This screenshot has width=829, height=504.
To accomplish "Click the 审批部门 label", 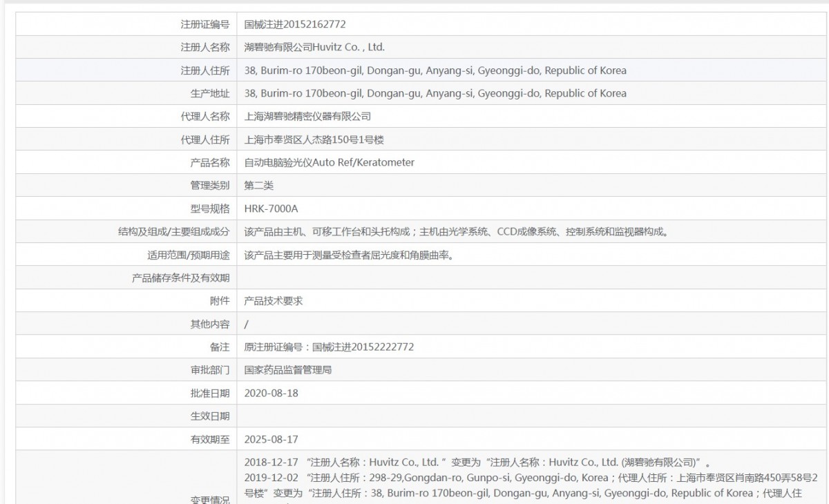I will coord(210,370).
